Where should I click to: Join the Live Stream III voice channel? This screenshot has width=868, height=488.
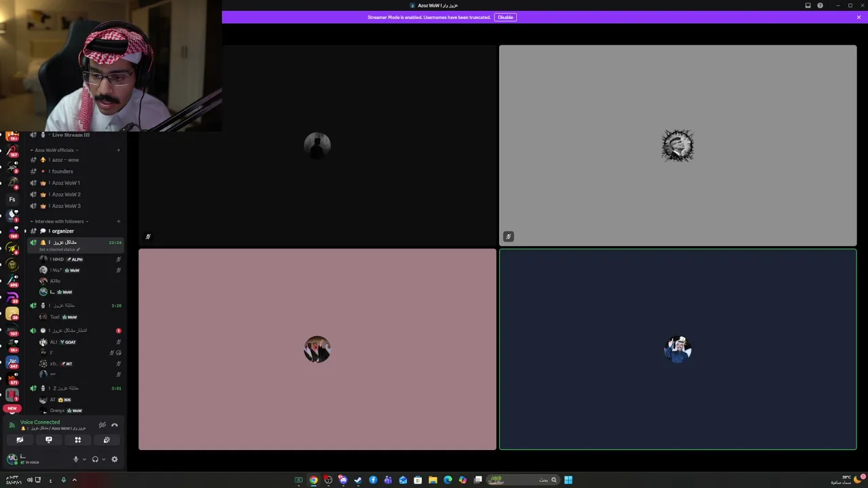click(x=75, y=135)
